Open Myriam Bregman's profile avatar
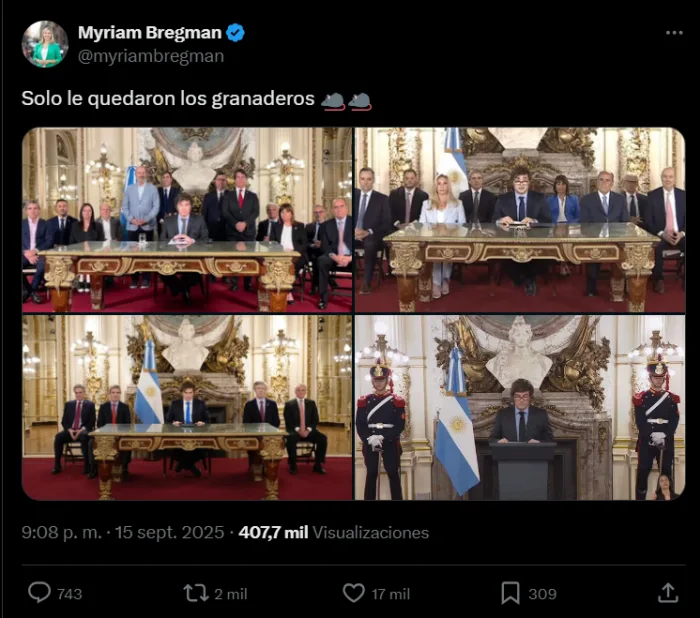The height and width of the screenshot is (618, 700). coord(45,44)
